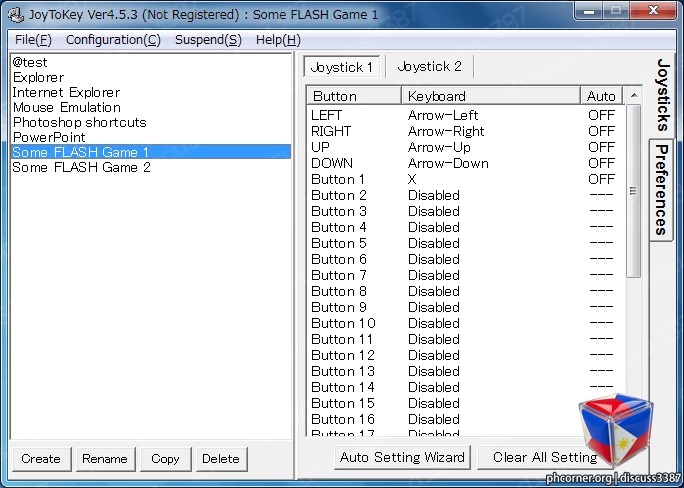The image size is (684, 488).
Task: Select the Button 6 row
Action: [x=465, y=259]
